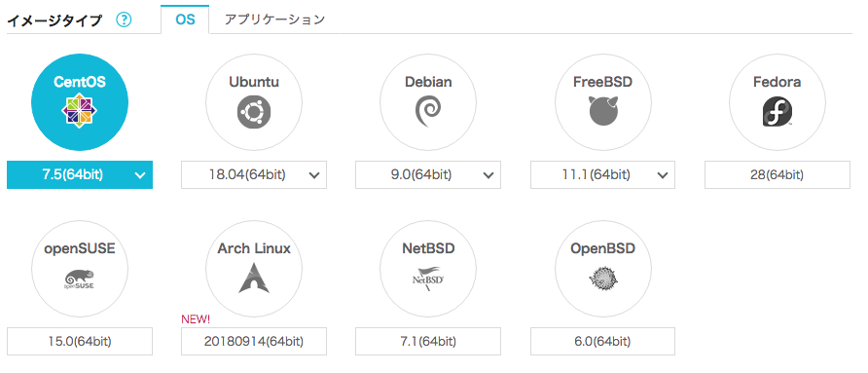Expand the CentOS 7.5(64bit) version dropdown
868x373 pixels.
pos(80,175)
